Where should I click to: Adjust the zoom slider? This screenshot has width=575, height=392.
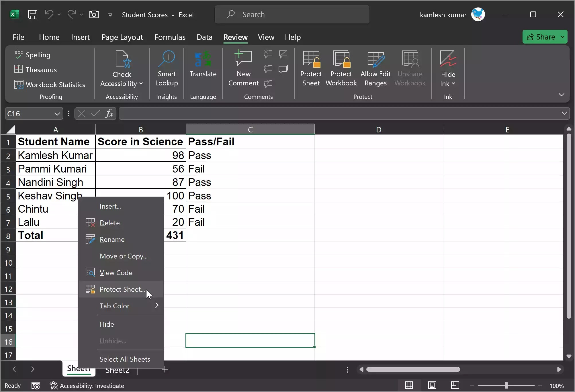(506, 385)
